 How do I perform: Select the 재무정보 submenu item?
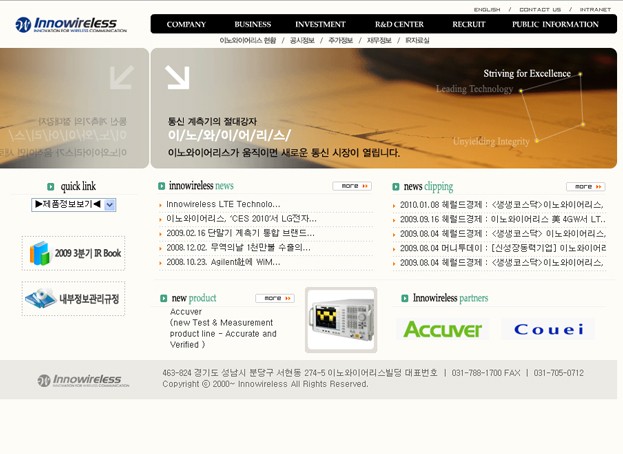(379, 40)
